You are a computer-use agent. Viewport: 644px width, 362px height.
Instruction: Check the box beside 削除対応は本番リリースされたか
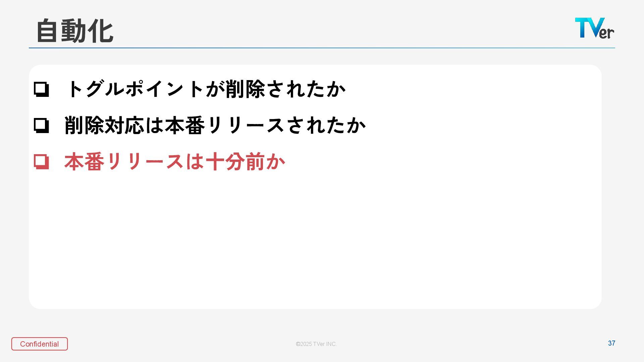click(41, 126)
